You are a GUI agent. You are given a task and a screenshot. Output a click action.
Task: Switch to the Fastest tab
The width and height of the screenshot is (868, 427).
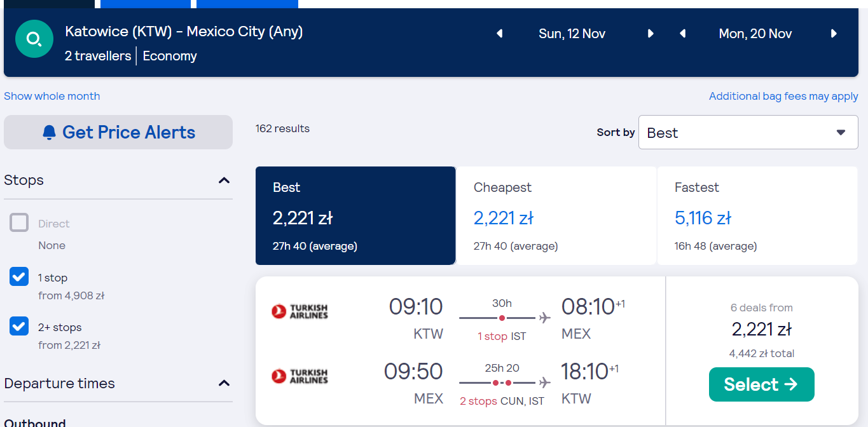coord(757,216)
